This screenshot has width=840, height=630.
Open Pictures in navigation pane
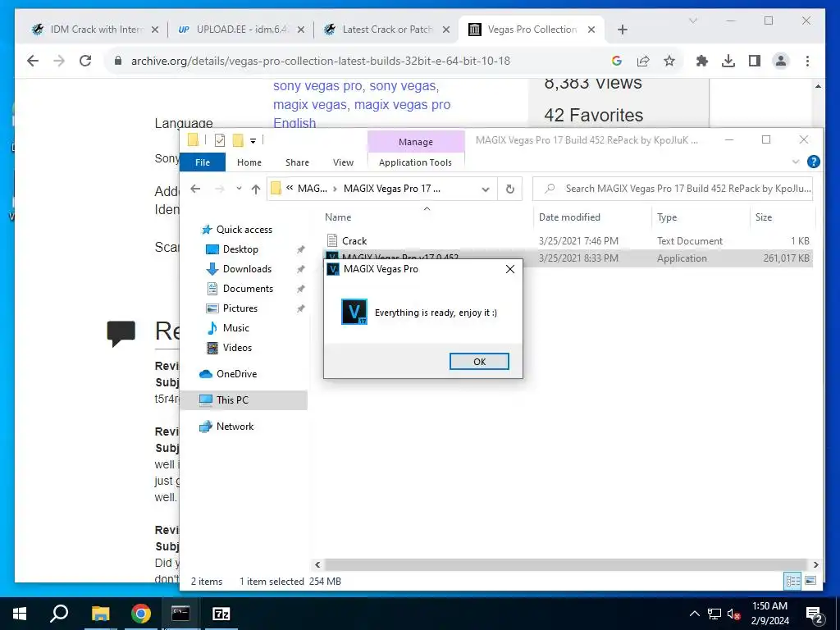[240, 308]
